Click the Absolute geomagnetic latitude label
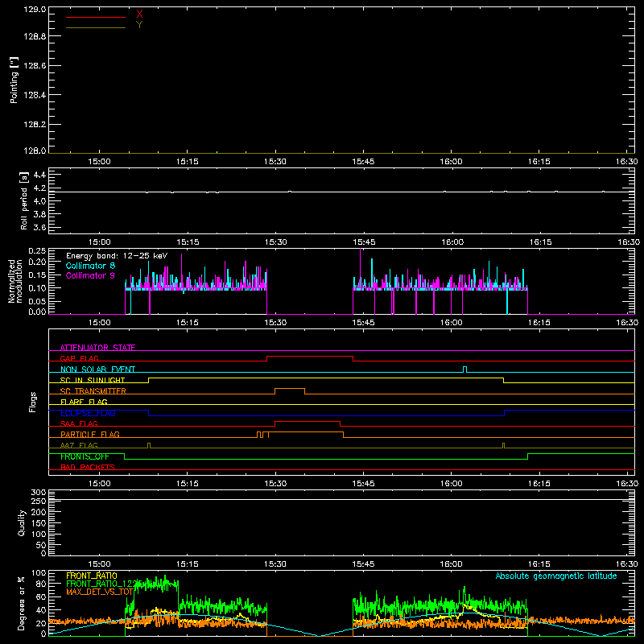644x644 pixels. (x=556, y=576)
